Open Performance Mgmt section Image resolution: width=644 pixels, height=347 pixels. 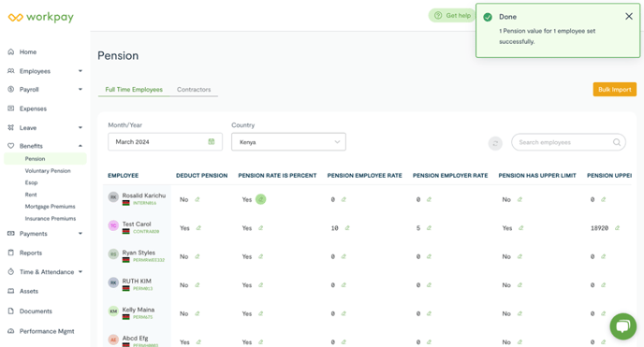(x=47, y=331)
